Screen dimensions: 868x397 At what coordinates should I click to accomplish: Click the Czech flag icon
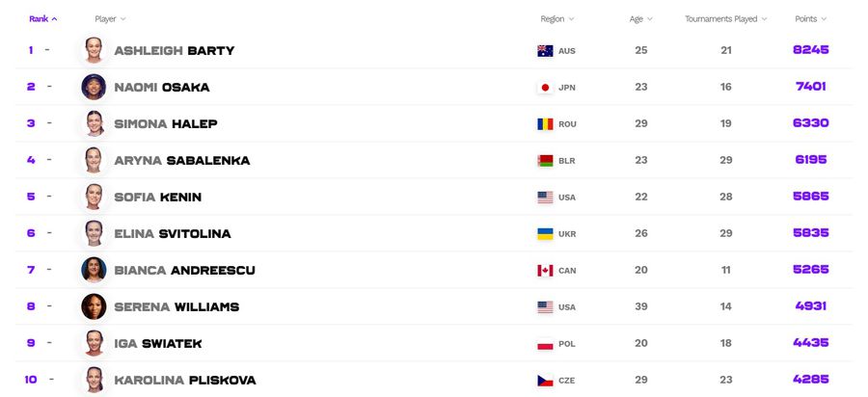(545, 381)
